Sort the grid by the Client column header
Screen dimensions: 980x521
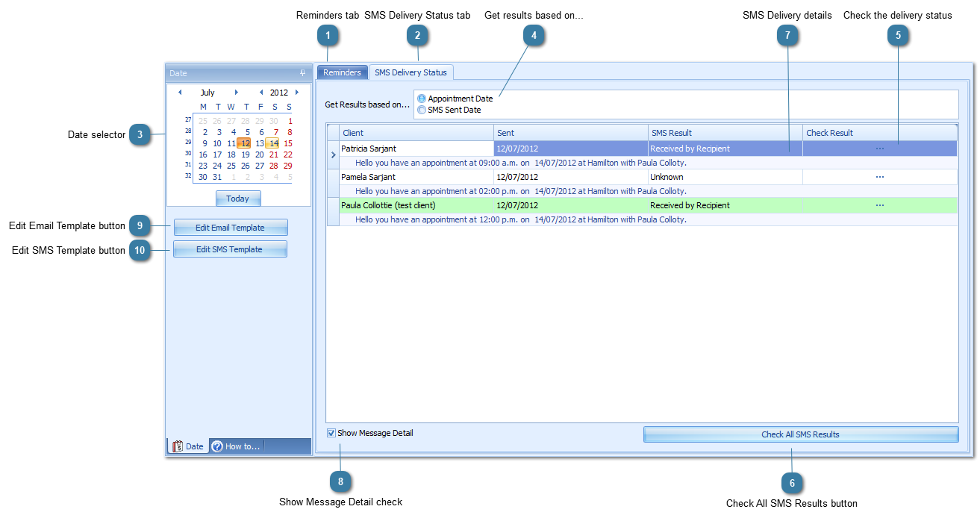click(x=416, y=133)
